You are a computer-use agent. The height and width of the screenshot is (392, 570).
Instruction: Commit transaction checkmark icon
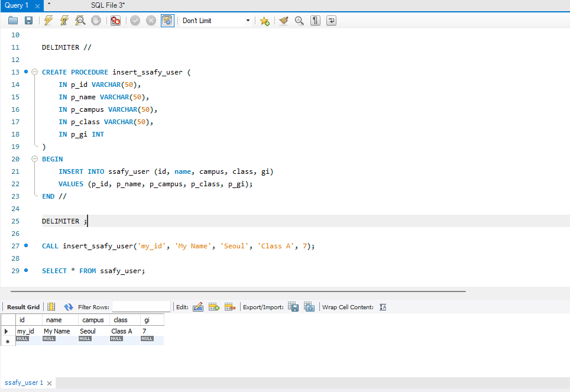coord(135,20)
